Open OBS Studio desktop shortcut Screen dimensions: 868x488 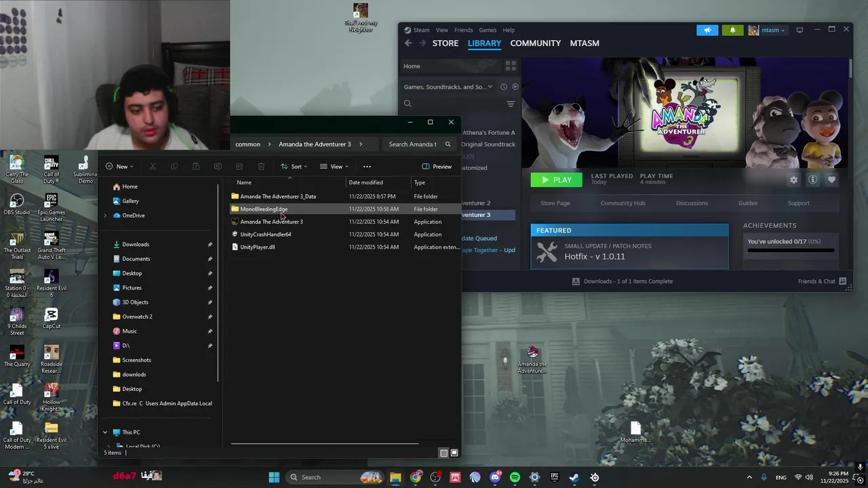tap(17, 205)
